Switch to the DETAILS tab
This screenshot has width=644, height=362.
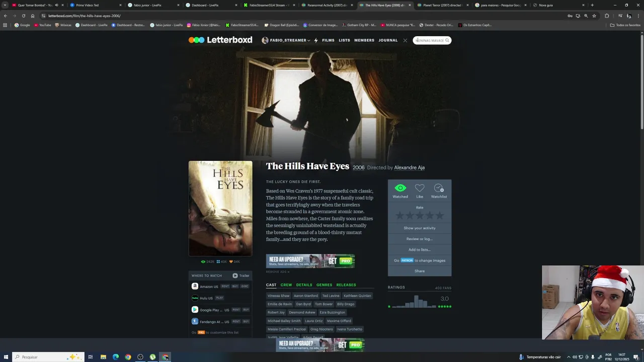click(304, 285)
